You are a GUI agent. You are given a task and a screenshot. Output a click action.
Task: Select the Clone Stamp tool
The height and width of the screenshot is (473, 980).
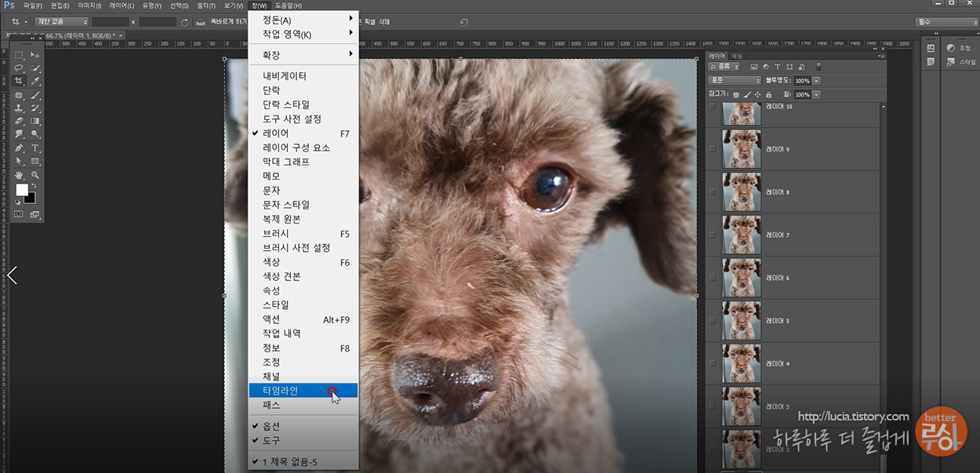(x=19, y=107)
